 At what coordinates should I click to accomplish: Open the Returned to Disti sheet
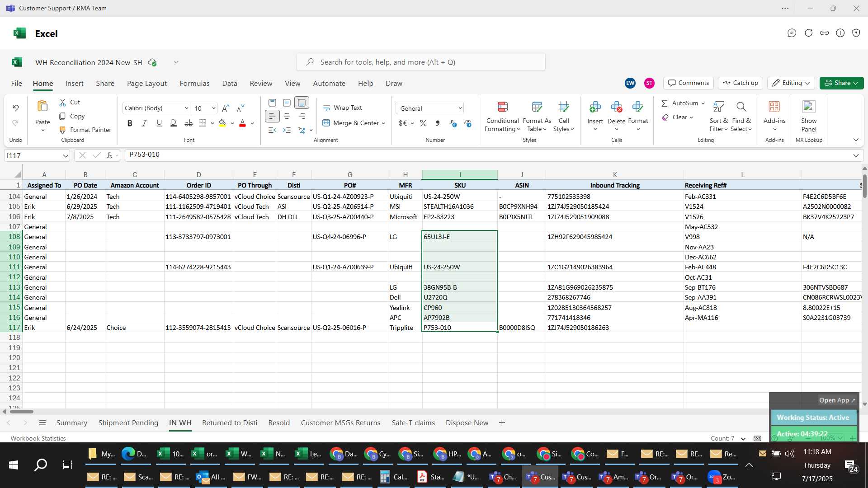tap(230, 423)
